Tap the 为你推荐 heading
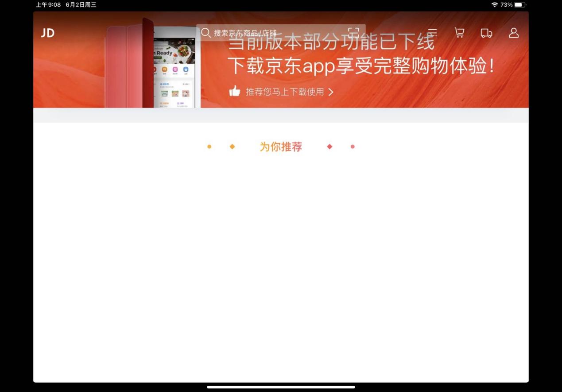 coord(281,147)
